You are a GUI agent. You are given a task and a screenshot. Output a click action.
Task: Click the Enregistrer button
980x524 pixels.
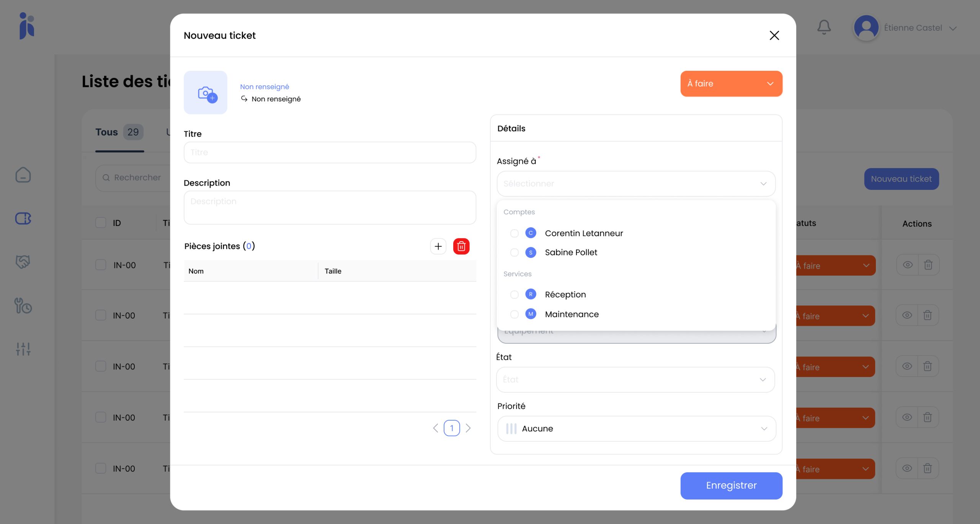pos(731,485)
